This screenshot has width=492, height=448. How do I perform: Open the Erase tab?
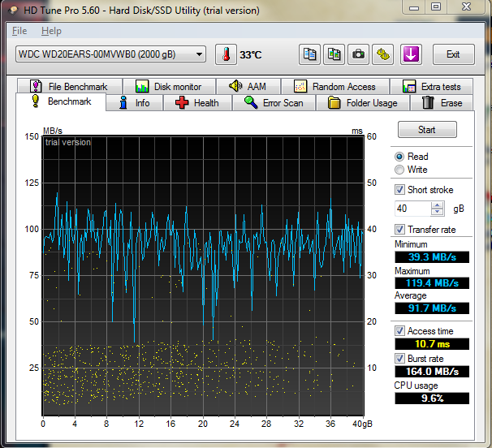pos(442,103)
